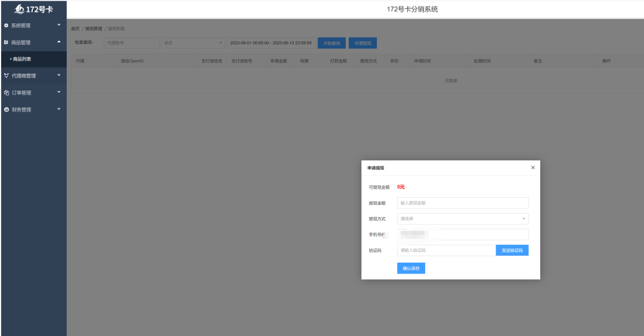The height and width of the screenshot is (336, 644).
Task: Click the gear icon beside 系统管理
Action: click(x=6, y=26)
